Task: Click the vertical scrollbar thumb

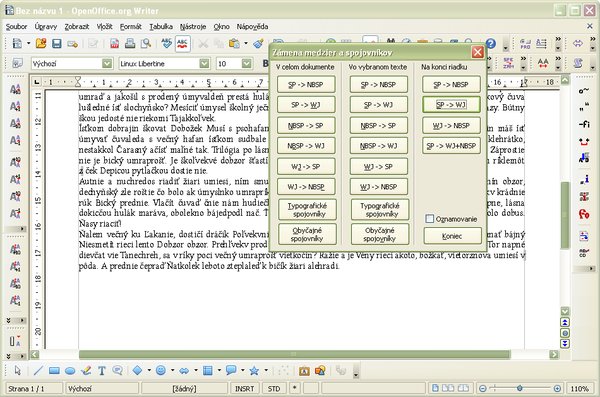Action: pyautogui.click(x=565, y=215)
